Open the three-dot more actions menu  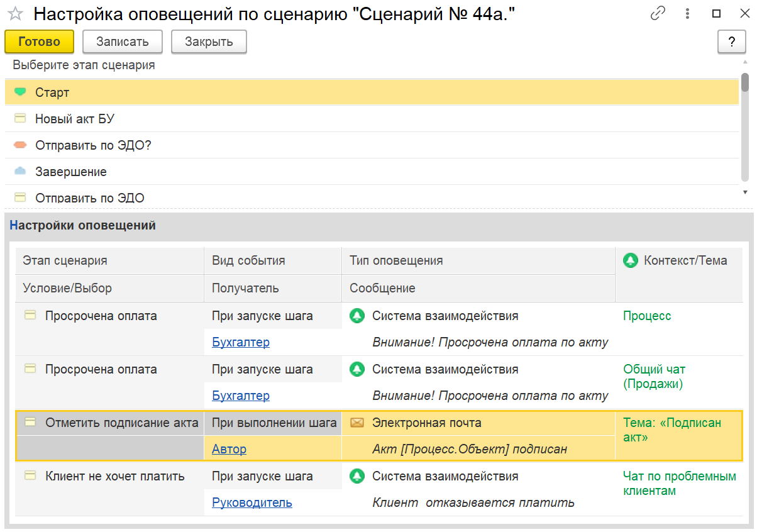[687, 13]
